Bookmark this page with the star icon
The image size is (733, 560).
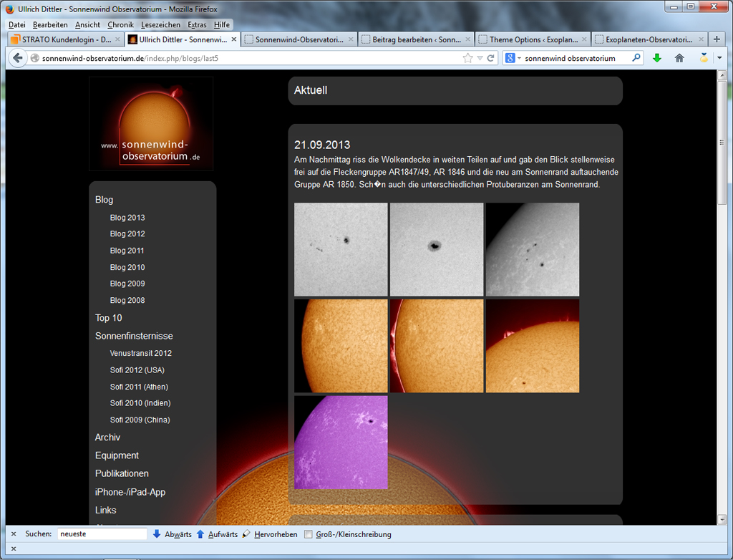[x=467, y=58]
